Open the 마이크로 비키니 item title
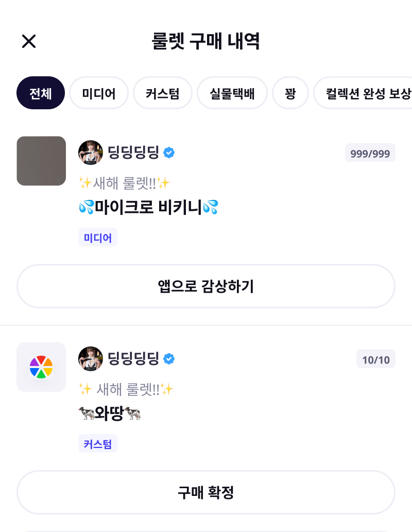Image resolution: width=412 pixels, height=532 pixels. (148, 208)
